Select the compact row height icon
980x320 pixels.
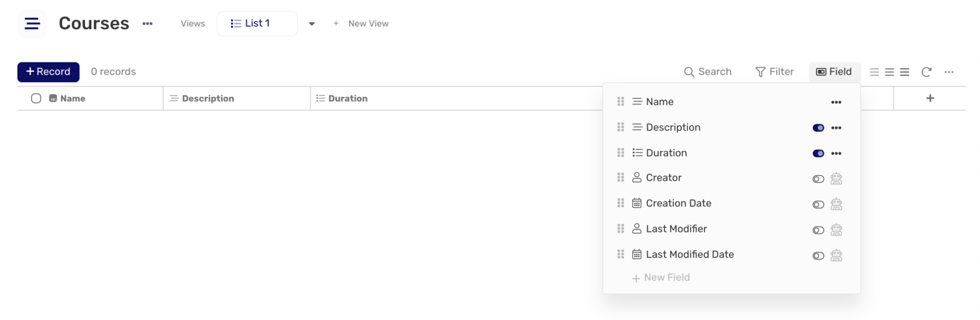874,72
